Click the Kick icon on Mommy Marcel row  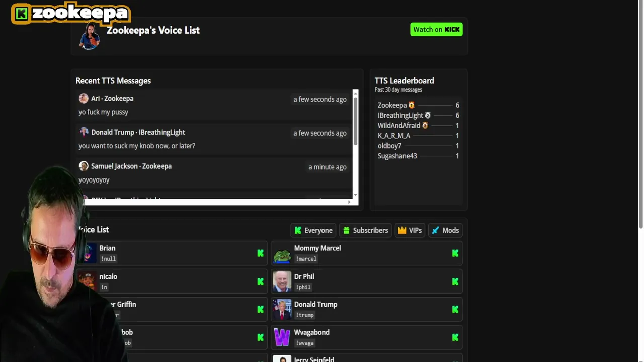pyautogui.click(x=455, y=253)
